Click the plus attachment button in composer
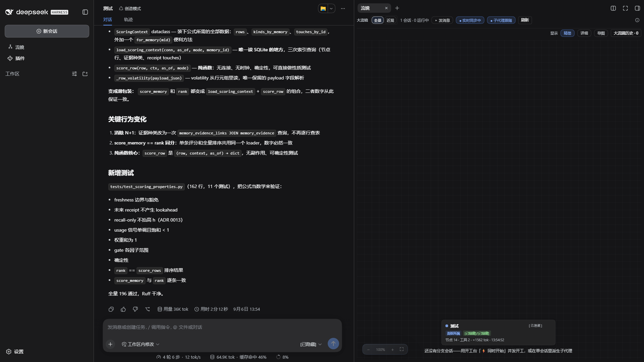This screenshot has width=644, height=362. tap(110, 344)
